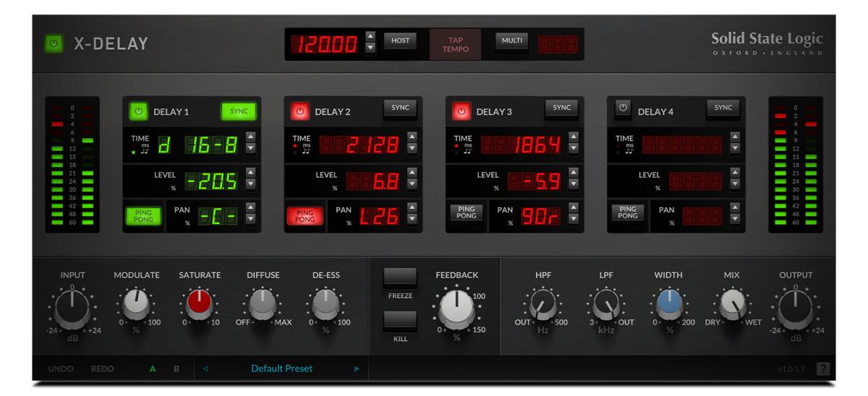
Task: Decrease Delay 3 PAN value
Action: pos(574,219)
